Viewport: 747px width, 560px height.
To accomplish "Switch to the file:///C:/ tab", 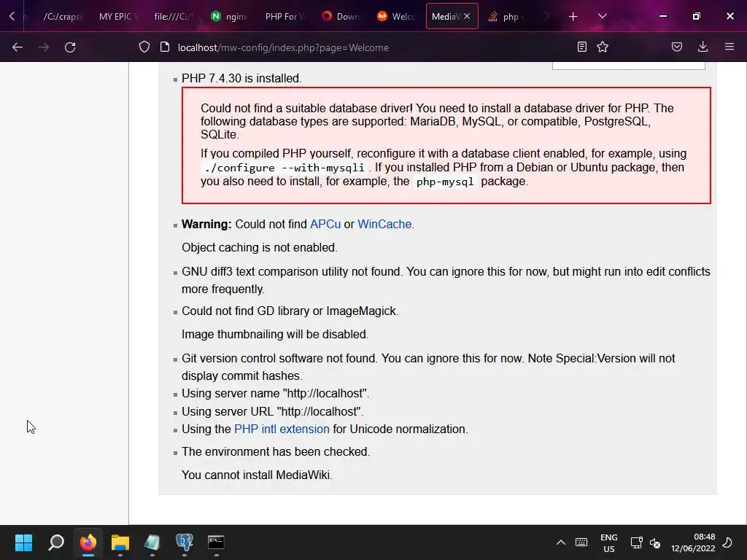I will point(174,17).
